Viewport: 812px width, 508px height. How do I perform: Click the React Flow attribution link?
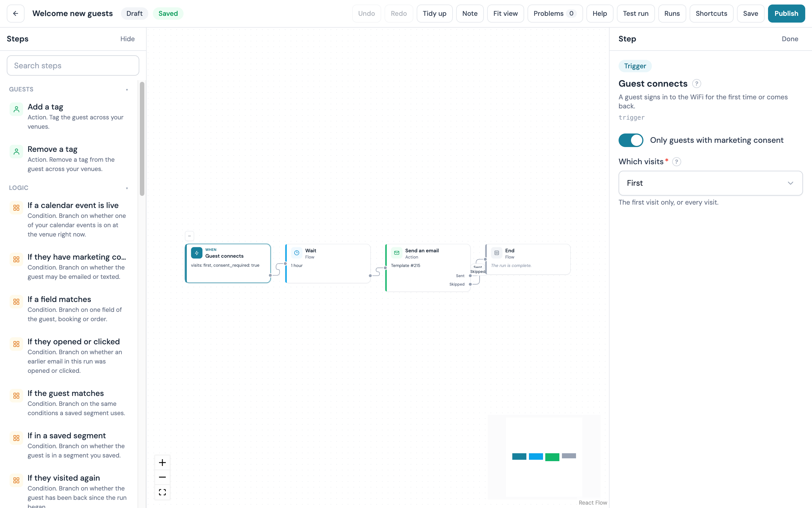(x=593, y=503)
